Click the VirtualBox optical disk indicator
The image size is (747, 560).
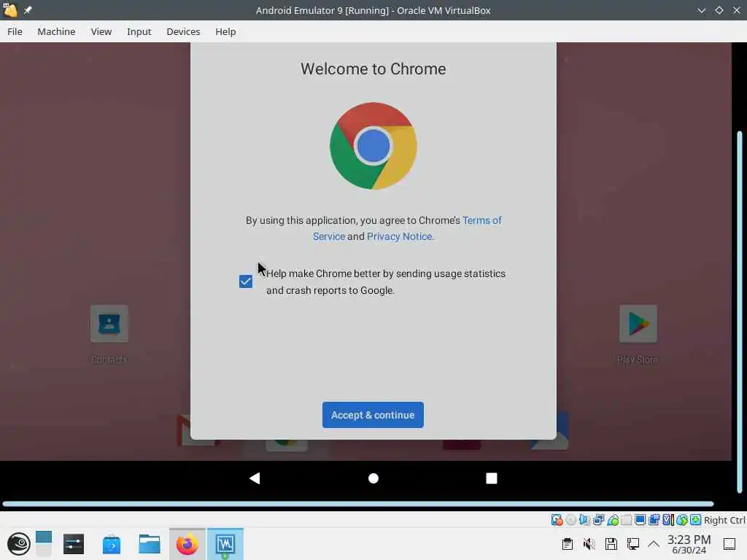571,520
